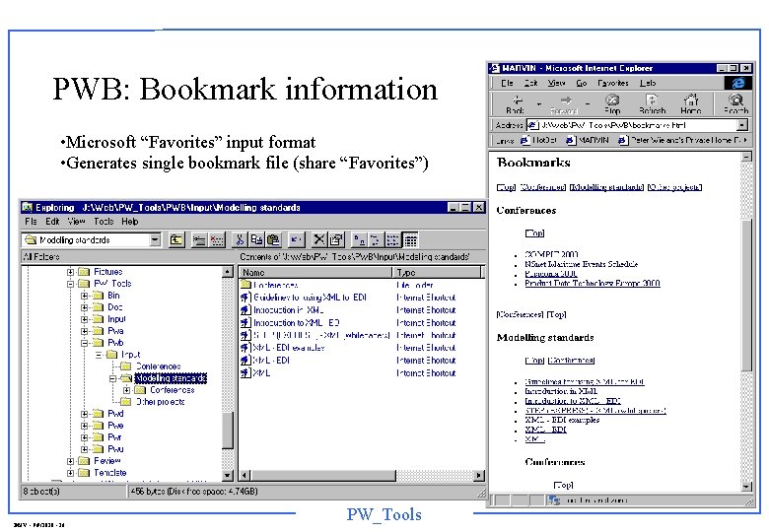The height and width of the screenshot is (532, 769).
Task: Switch Explorer to Small Icons view
Action: (376, 239)
